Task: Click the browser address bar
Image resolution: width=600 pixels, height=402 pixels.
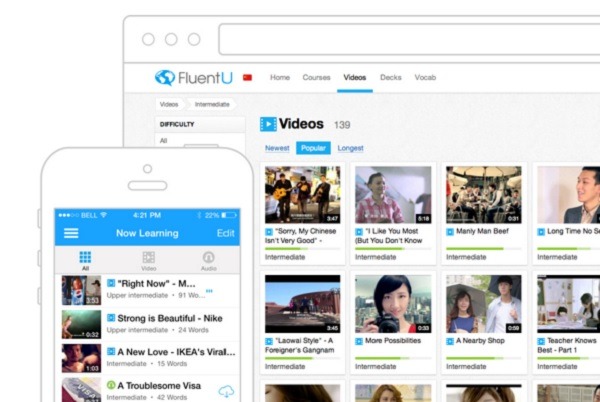Action: coord(409,39)
